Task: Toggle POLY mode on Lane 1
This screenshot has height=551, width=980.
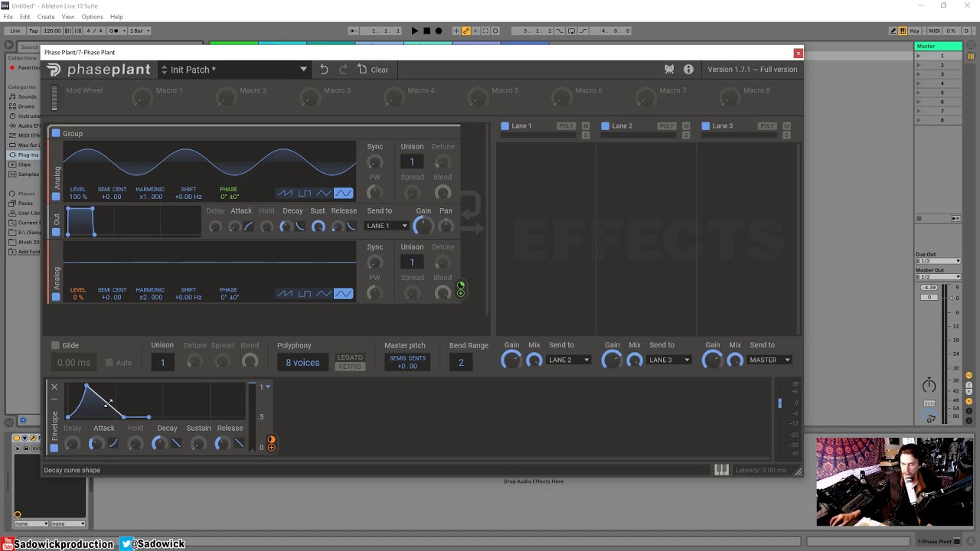Action: [x=566, y=126]
